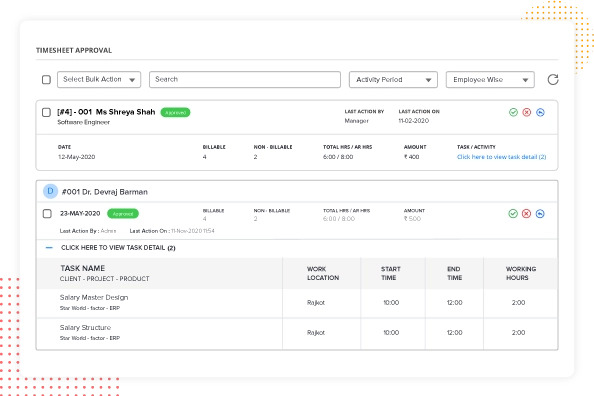Open the Activity Period dropdown
Screen dimensions: 594x396
(393, 80)
